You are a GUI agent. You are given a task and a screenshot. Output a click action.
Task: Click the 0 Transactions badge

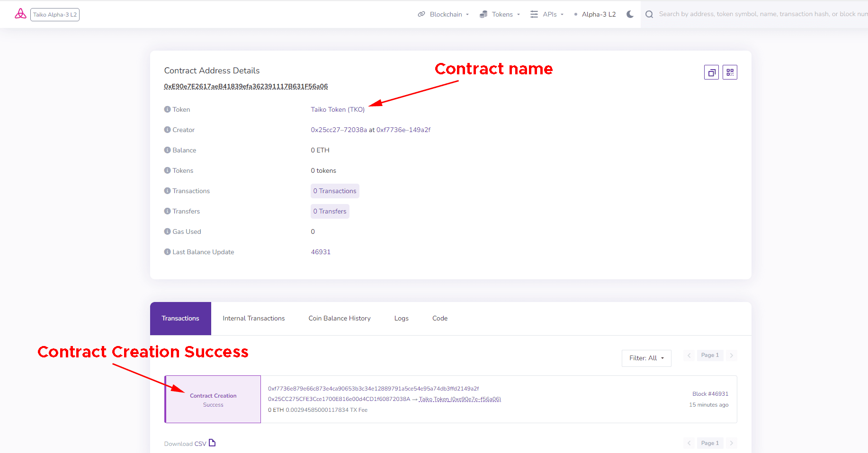(335, 191)
